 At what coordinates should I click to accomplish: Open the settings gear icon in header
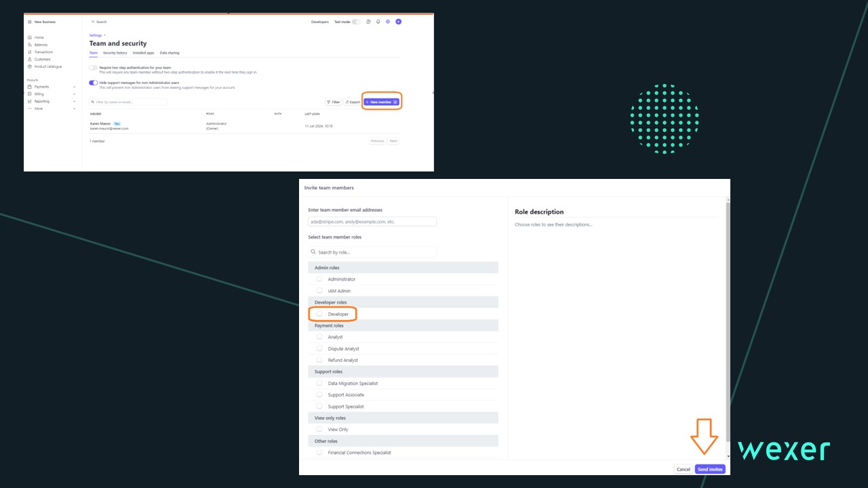tap(388, 22)
